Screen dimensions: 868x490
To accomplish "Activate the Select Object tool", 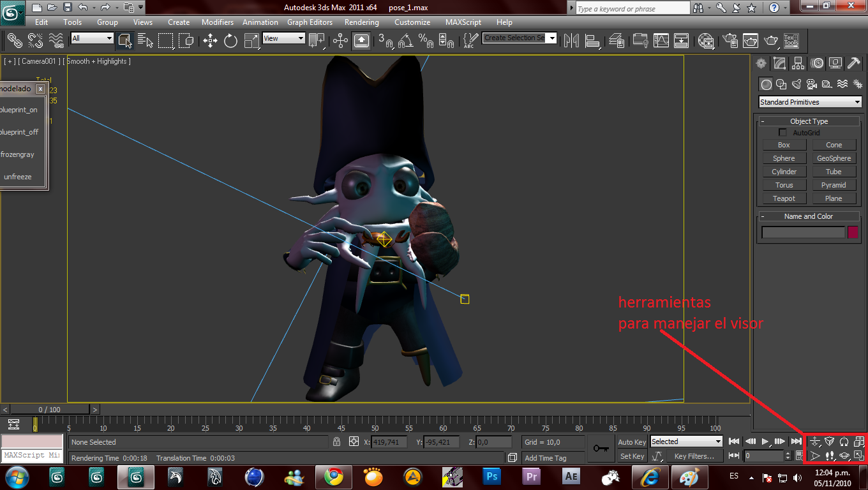I will click(125, 41).
